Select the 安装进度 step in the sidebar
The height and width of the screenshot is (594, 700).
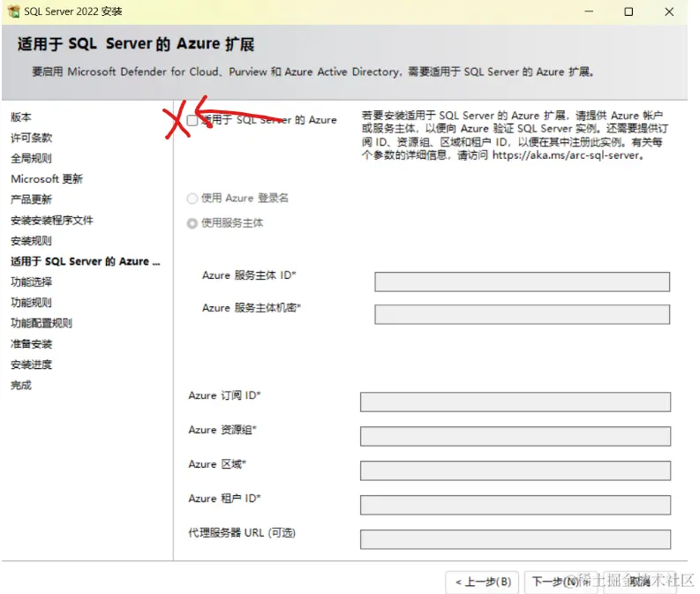31,365
